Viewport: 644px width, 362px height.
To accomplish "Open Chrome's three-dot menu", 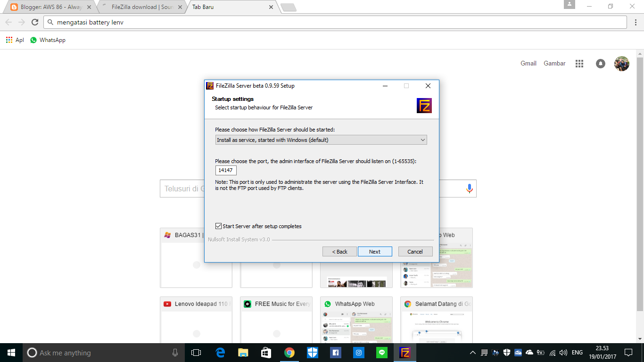I will (635, 22).
